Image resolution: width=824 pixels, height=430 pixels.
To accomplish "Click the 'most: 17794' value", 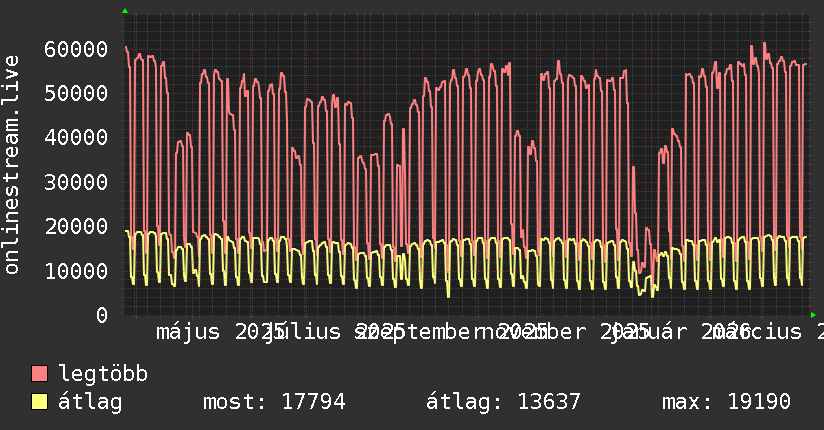I will (274, 402).
